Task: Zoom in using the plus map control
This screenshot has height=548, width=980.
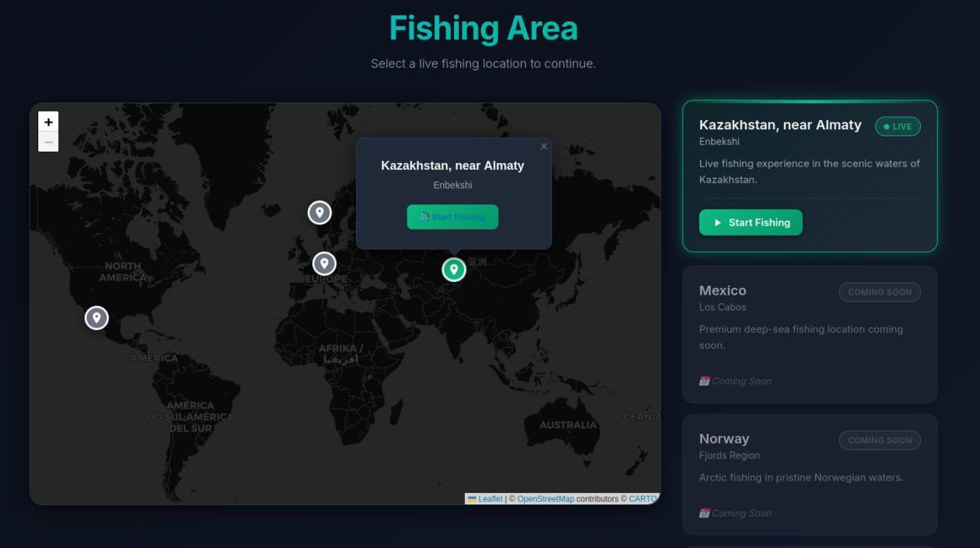Action: click(48, 121)
